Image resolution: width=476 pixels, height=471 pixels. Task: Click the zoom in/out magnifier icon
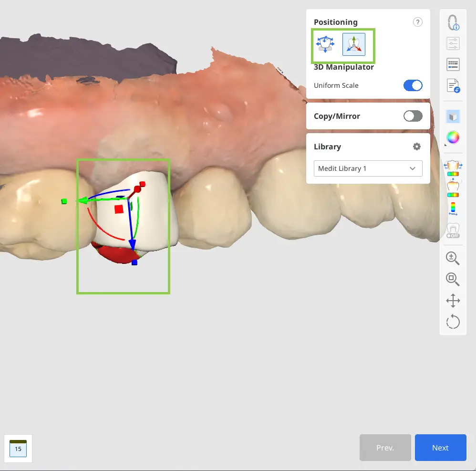[453, 258]
